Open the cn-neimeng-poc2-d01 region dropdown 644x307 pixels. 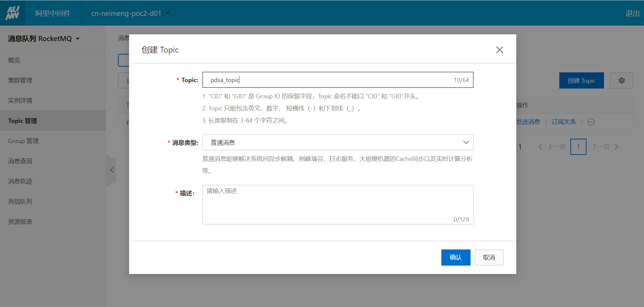click(x=130, y=13)
